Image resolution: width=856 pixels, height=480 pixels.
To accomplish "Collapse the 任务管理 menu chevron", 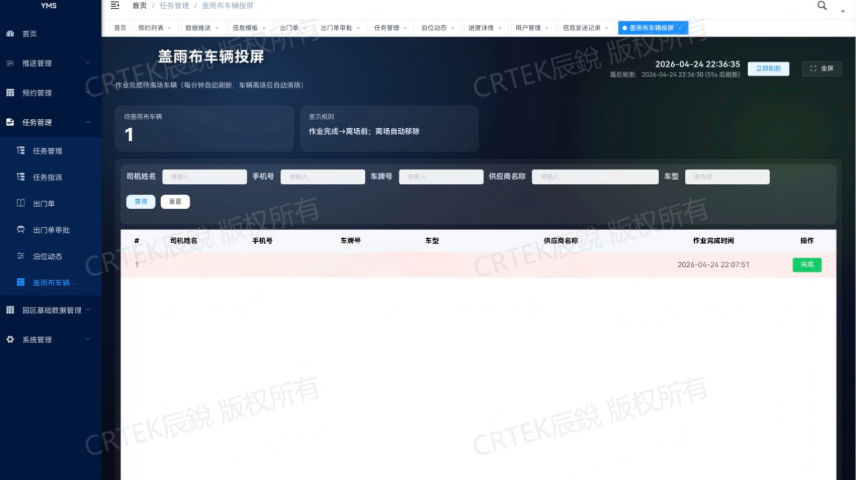I will (x=88, y=122).
